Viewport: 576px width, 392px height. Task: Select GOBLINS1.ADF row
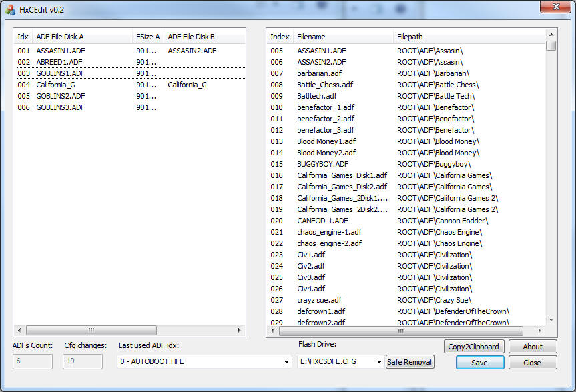131,73
